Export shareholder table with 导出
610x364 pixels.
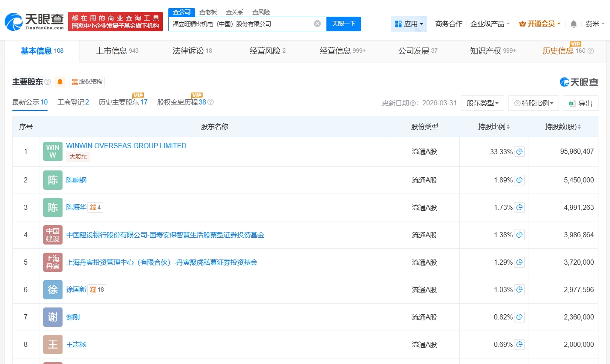point(580,103)
